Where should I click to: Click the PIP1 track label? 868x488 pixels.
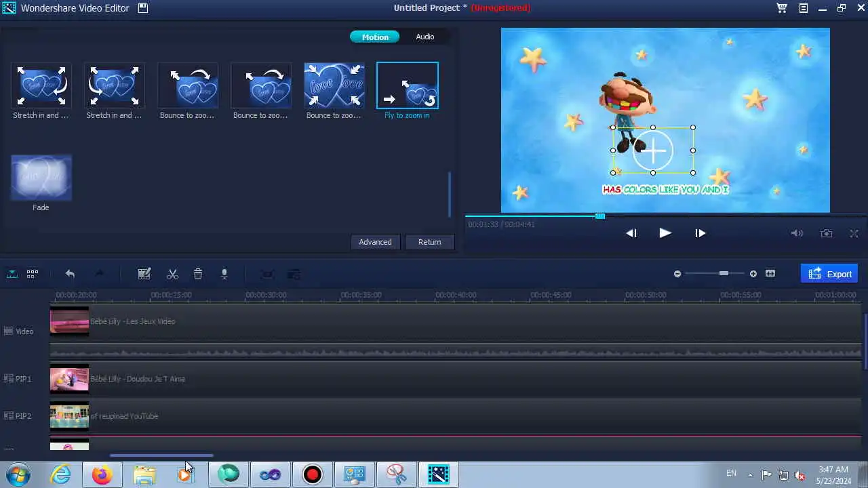click(x=18, y=379)
